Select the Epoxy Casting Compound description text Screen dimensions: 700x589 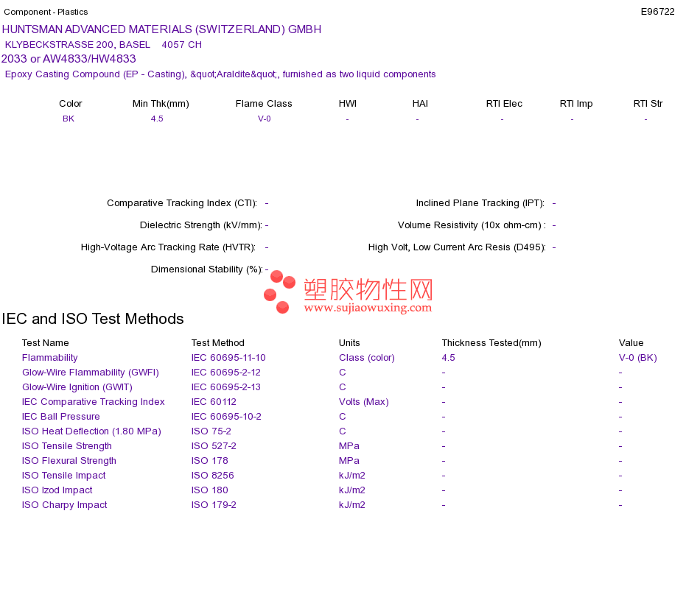(220, 74)
